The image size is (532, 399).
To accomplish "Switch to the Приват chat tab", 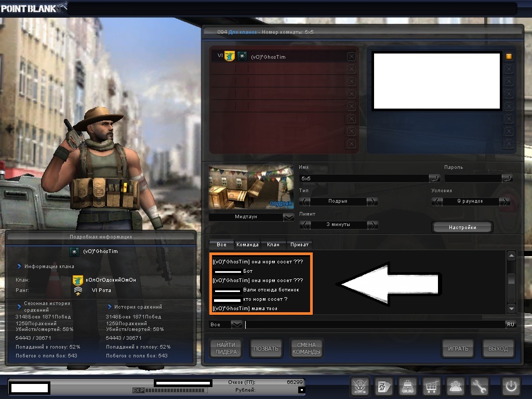I will (x=299, y=244).
